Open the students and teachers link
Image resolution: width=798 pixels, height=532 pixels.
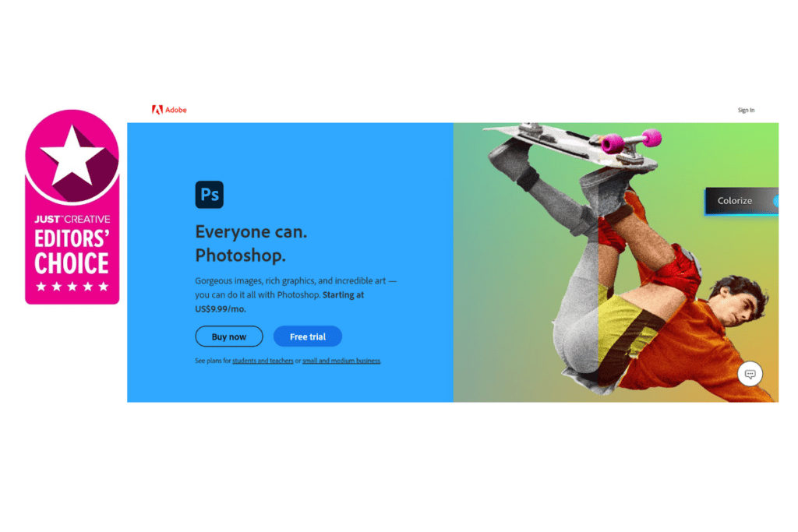[263, 361]
